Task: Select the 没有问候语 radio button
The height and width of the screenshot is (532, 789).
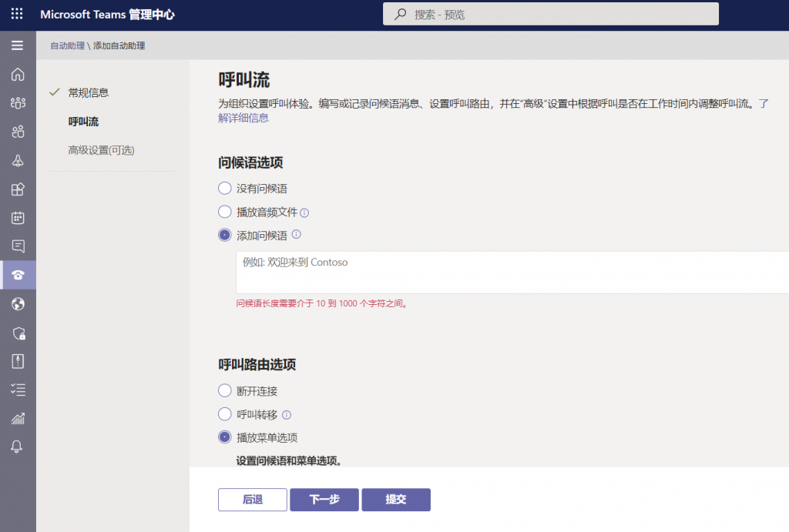Action: (224, 189)
